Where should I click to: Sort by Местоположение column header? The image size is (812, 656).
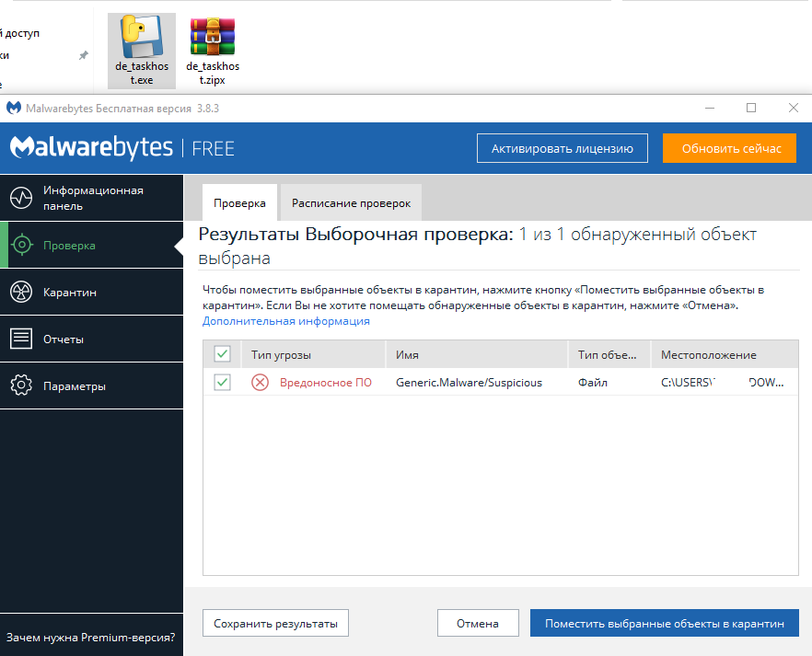click(x=725, y=354)
